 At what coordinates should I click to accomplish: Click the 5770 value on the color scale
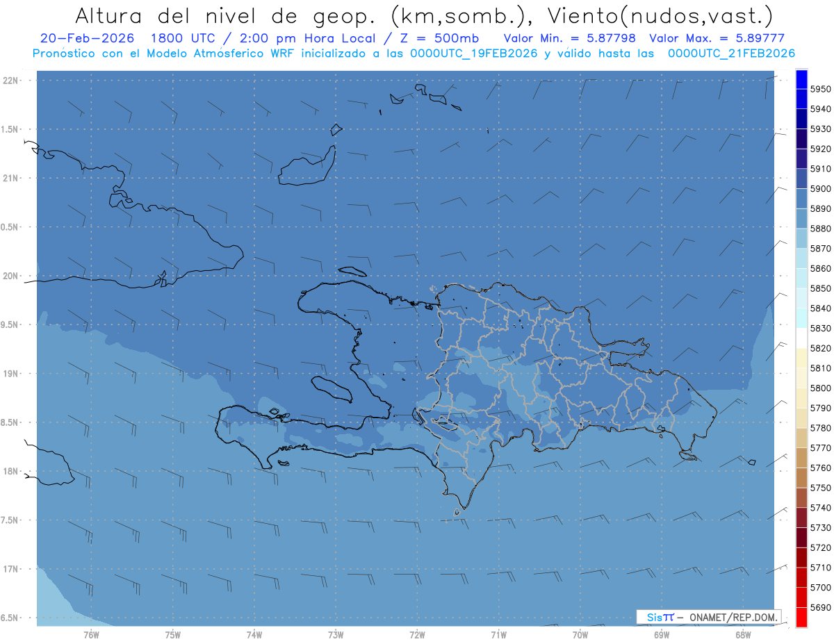coord(820,448)
